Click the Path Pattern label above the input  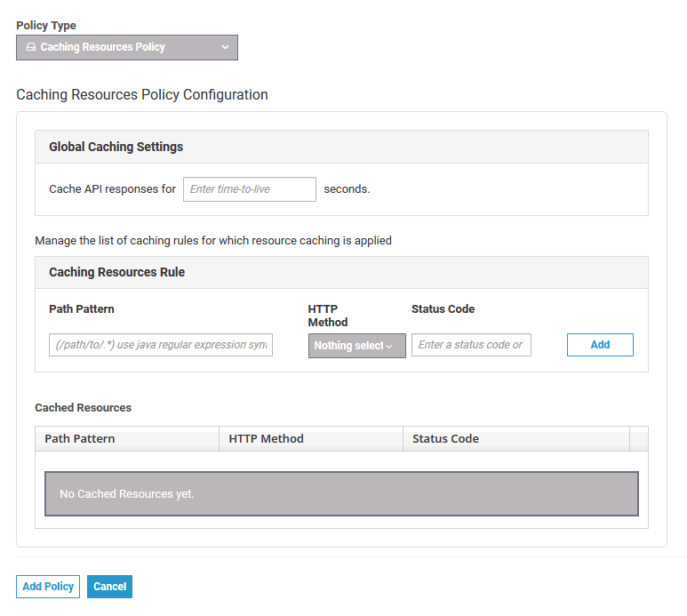click(82, 309)
